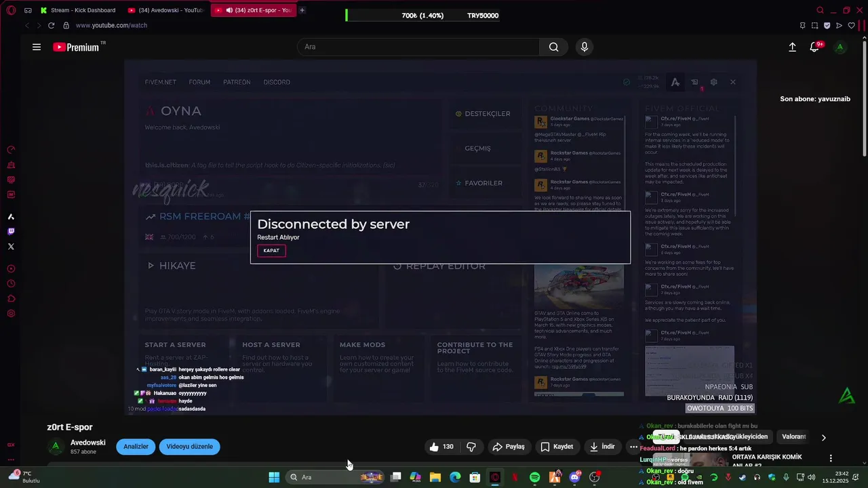Open the Flow send icon in the toolbar
The width and height of the screenshot is (868, 488).
coord(839,25)
